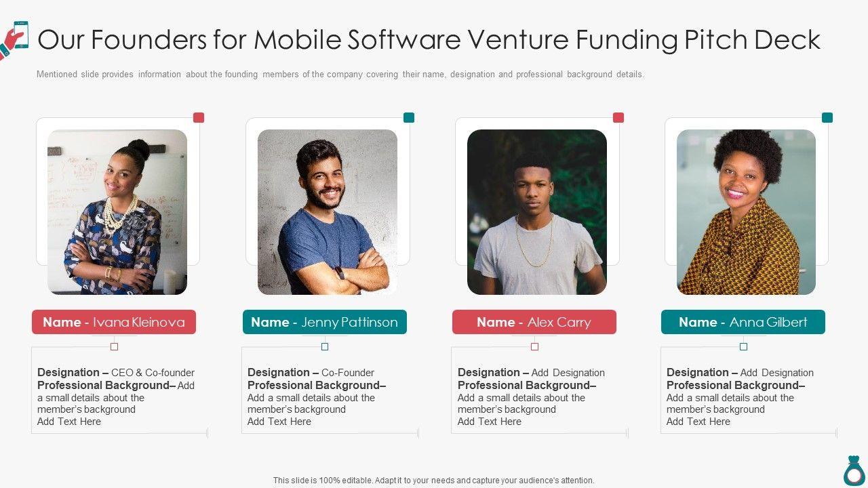The height and width of the screenshot is (488, 868).
Task: Click teal corner square above Anna's photo
Action: coord(827,117)
